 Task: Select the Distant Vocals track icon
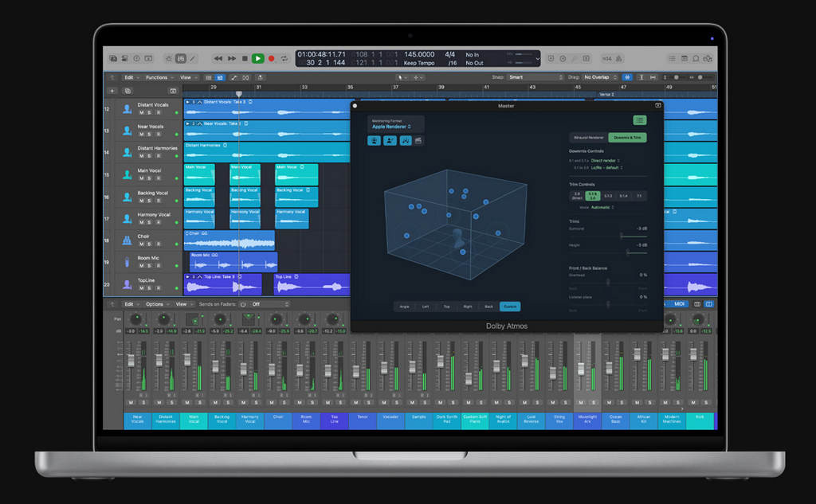pos(127,109)
